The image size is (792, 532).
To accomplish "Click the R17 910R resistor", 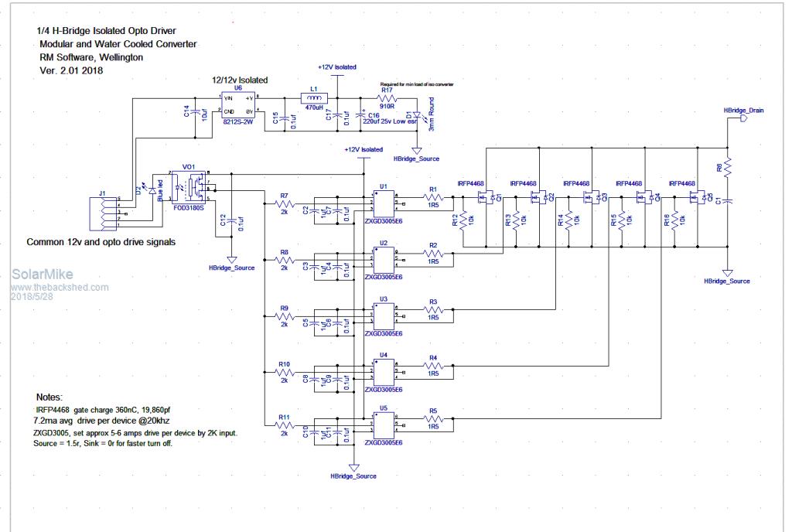I will 387,99.
